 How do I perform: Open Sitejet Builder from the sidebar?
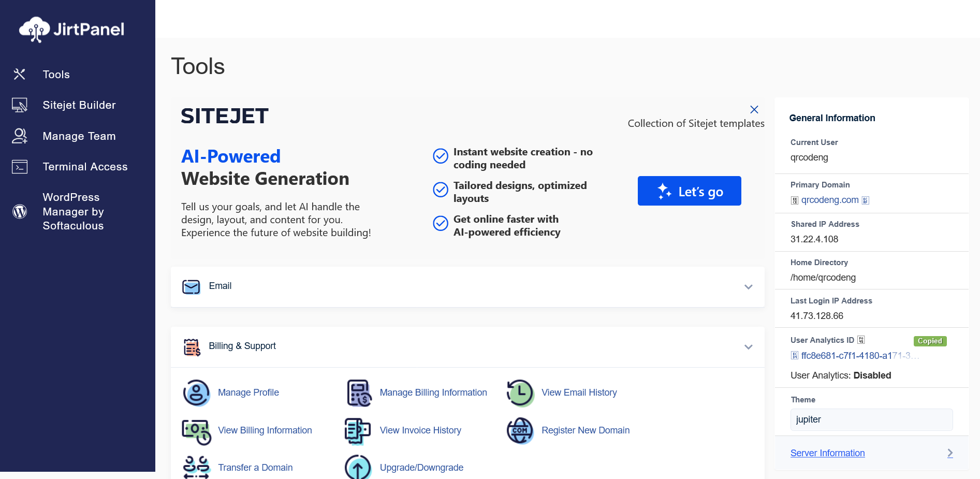(79, 105)
